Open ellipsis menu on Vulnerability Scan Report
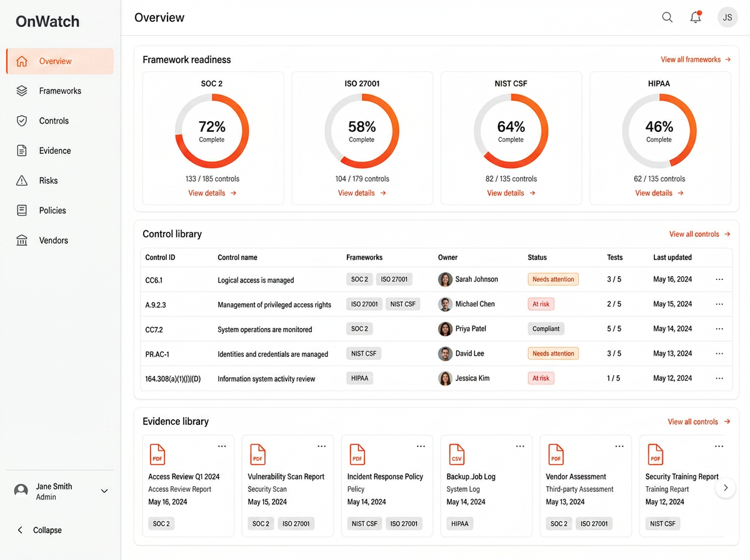Screen dimensions: 750x560 pos(321,446)
